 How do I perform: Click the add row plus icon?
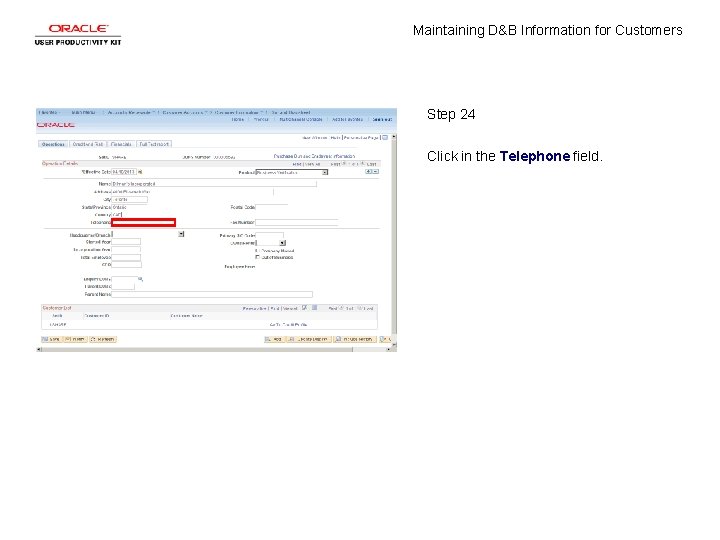coord(368,171)
